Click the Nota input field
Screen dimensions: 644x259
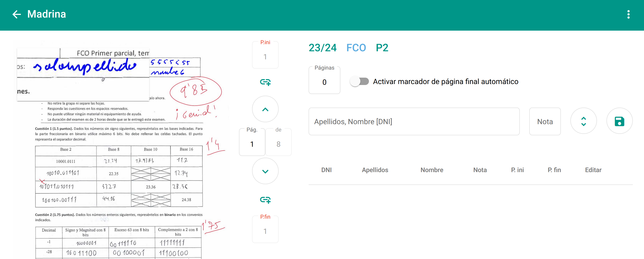click(x=545, y=121)
